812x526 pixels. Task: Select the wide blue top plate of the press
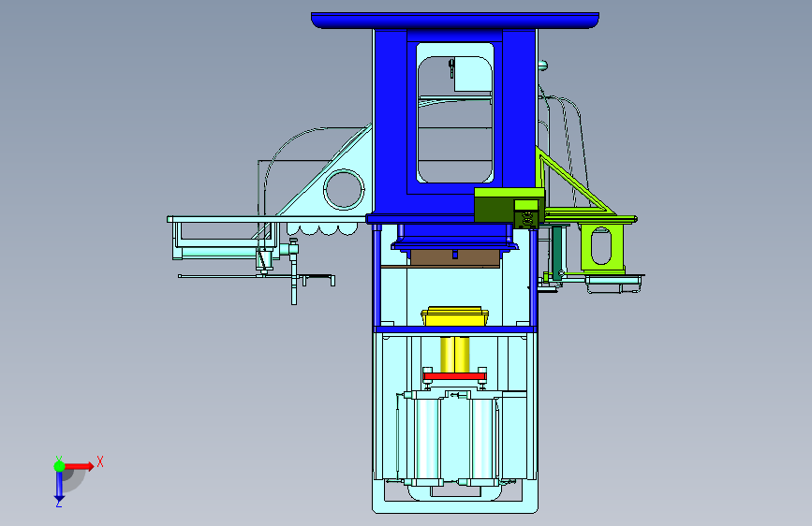click(x=455, y=21)
